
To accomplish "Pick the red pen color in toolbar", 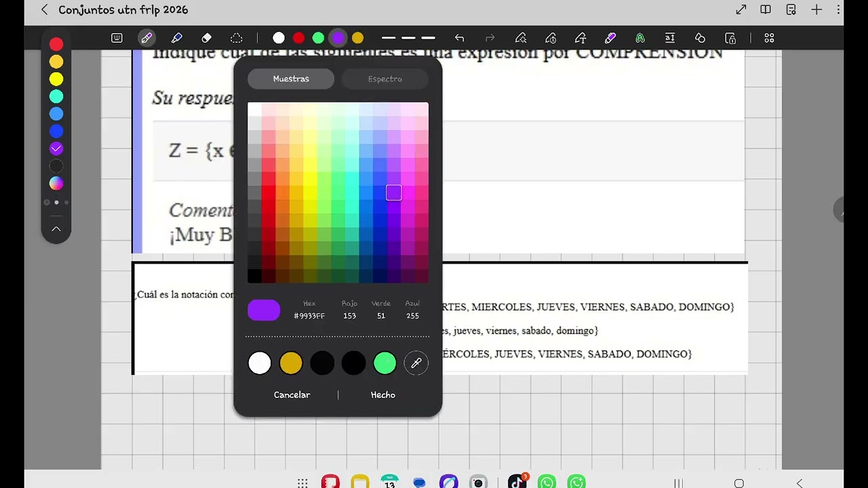I will pos(298,38).
